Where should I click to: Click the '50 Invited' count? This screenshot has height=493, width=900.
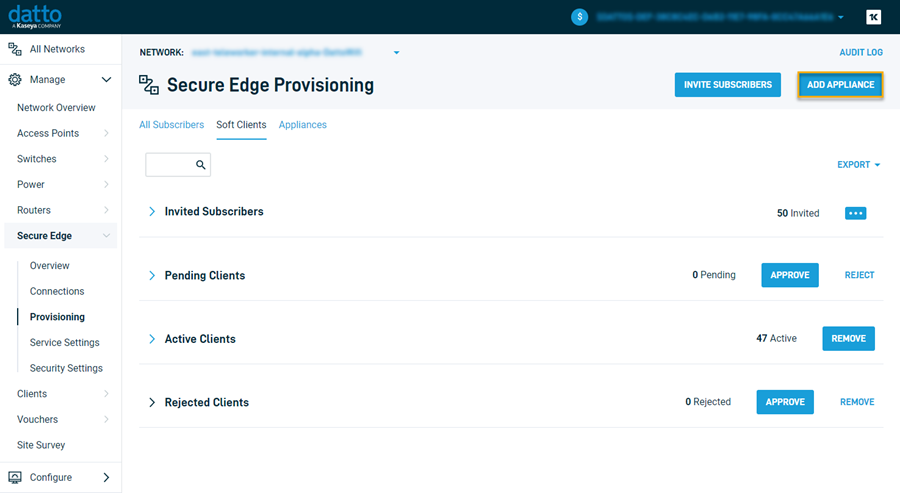point(798,213)
